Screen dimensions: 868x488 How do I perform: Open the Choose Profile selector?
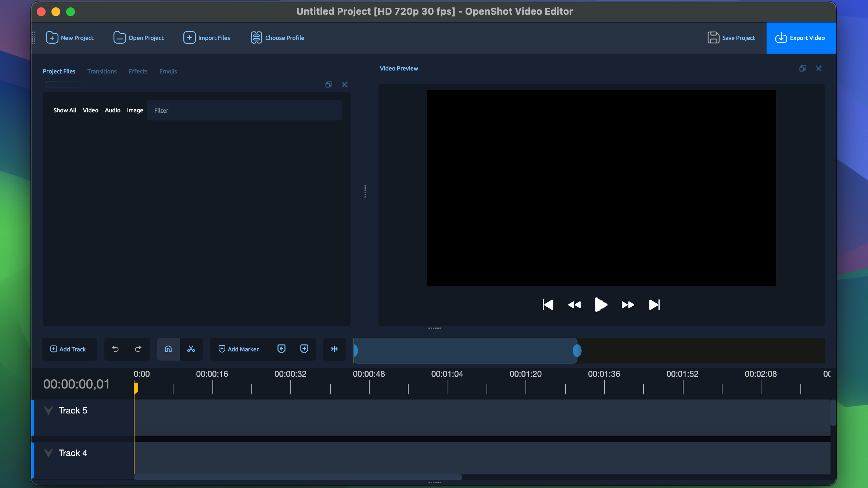click(277, 38)
